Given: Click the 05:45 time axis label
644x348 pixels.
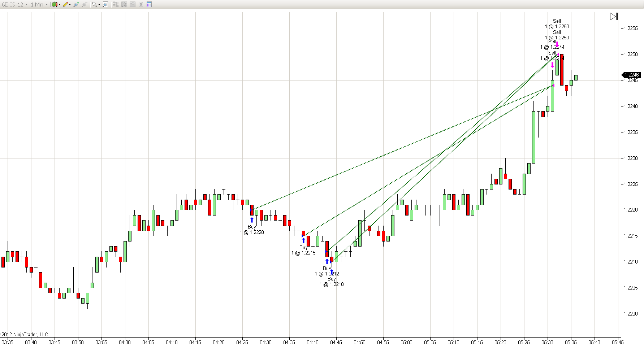Looking at the screenshot, I should click(x=618, y=342).
